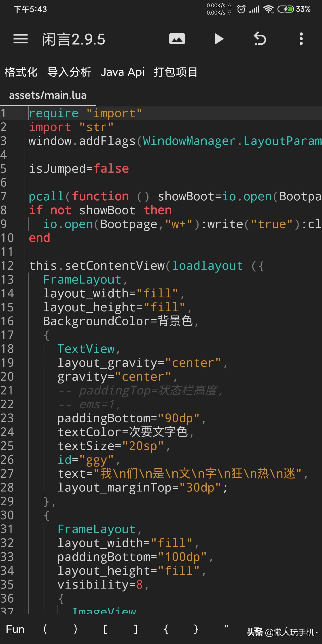Tap the isJumped=false line

click(x=79, y=169)
